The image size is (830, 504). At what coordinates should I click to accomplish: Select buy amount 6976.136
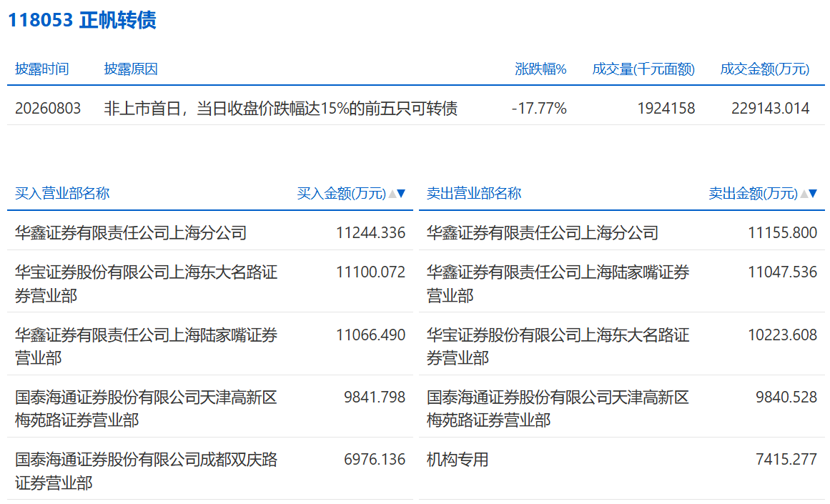374,460
